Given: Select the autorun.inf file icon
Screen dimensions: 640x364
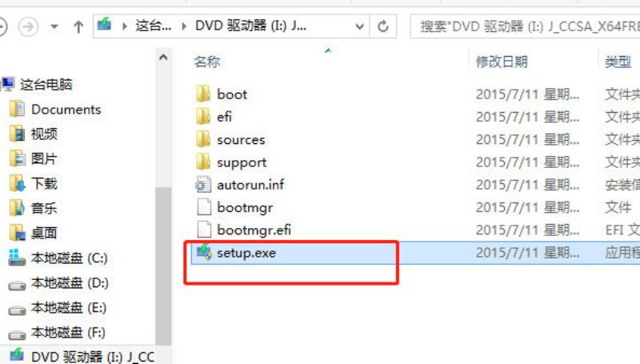Looking at the screenshot, I should pos(203,185).
